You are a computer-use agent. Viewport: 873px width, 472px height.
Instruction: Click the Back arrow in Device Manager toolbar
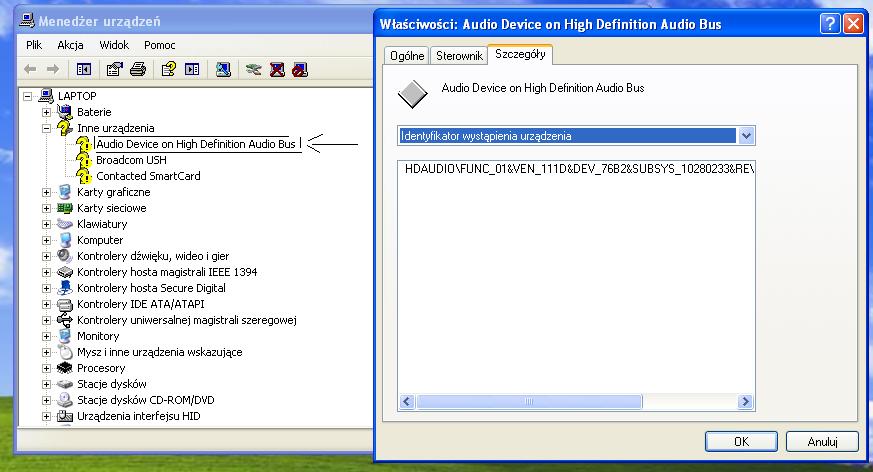[30, 69]
